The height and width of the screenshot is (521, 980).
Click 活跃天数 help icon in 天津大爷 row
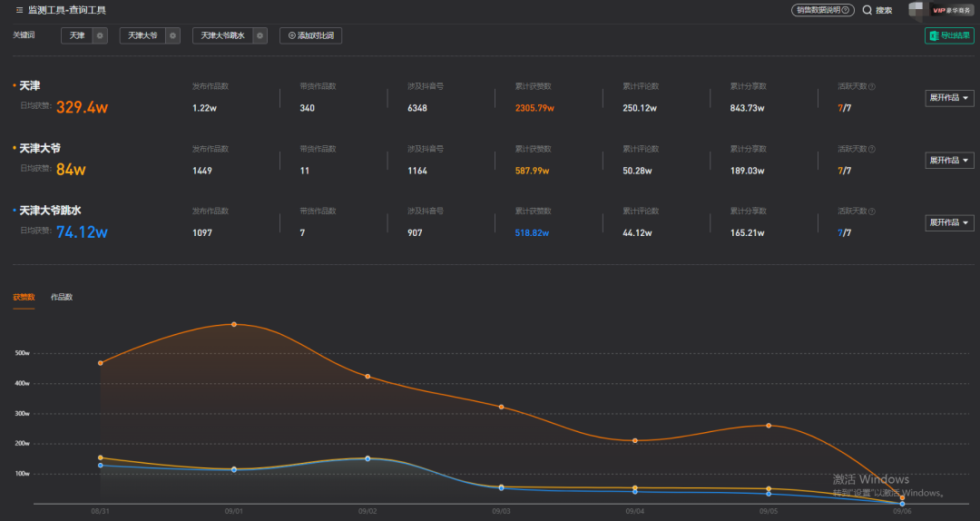coord(872,150)
